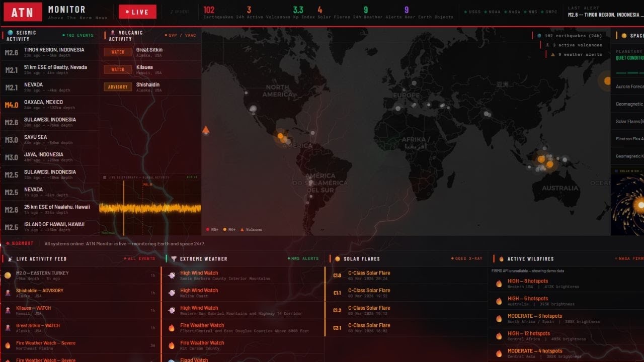
Task: Select the Timor Region M2.6 earthquake row
Action: (x=50, y=52)
